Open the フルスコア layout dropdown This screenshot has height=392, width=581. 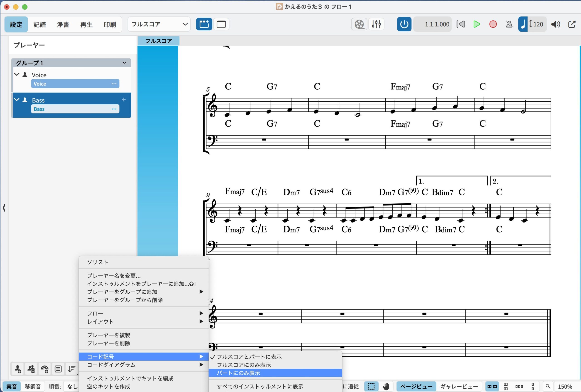[159, 24]
